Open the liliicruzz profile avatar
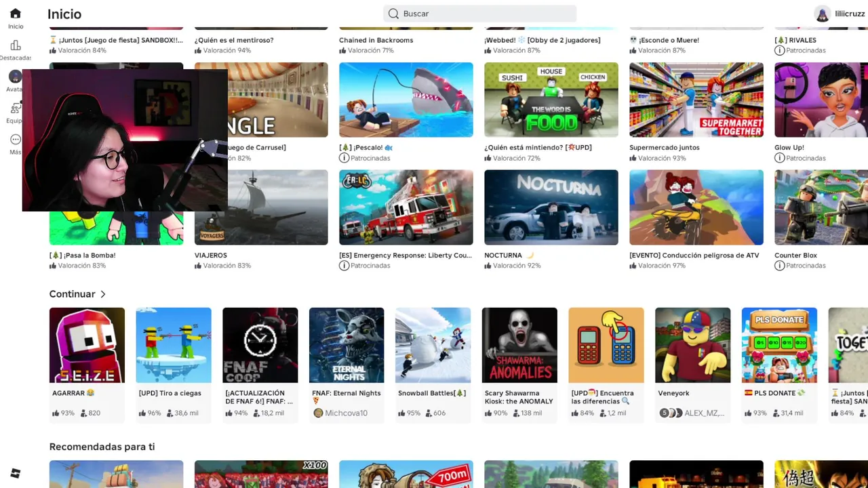Viewport: 868px width, 488px height. point(822,14)
